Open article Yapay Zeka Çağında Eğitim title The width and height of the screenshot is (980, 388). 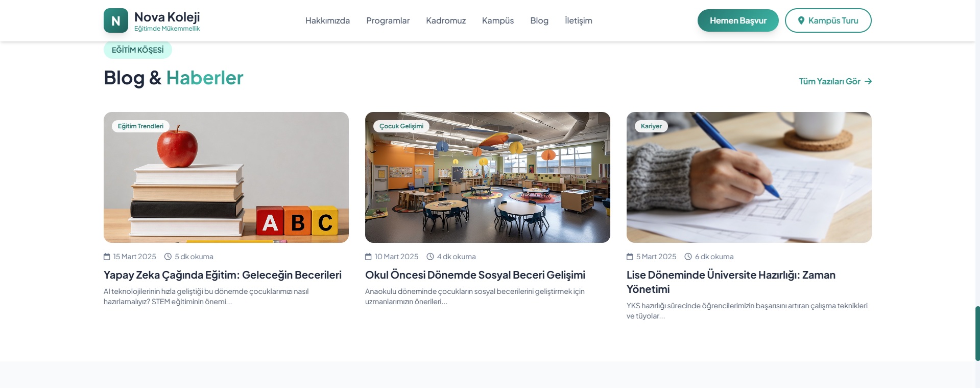click(x=223, y=275)
